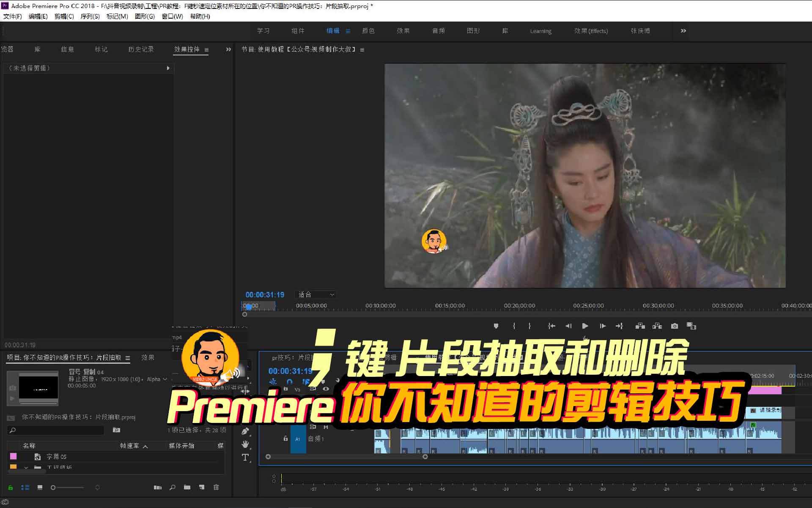Screen dimensions: 812x508
Task: Switch to the 颜色 workspace tab
Action: (368, 31)
